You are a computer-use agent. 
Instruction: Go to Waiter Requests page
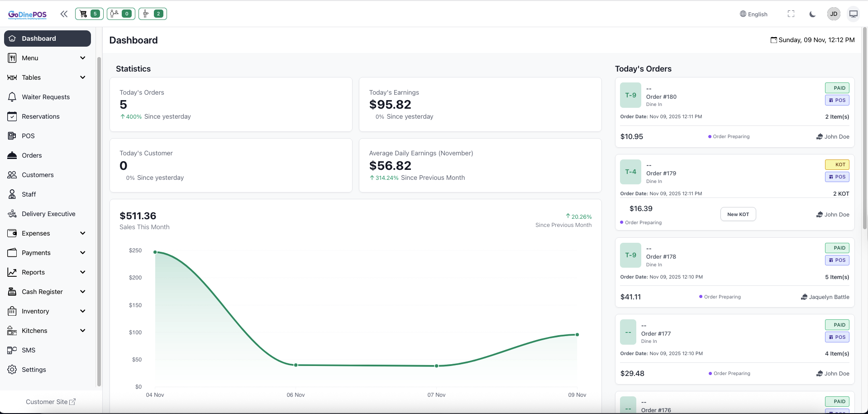46,97
